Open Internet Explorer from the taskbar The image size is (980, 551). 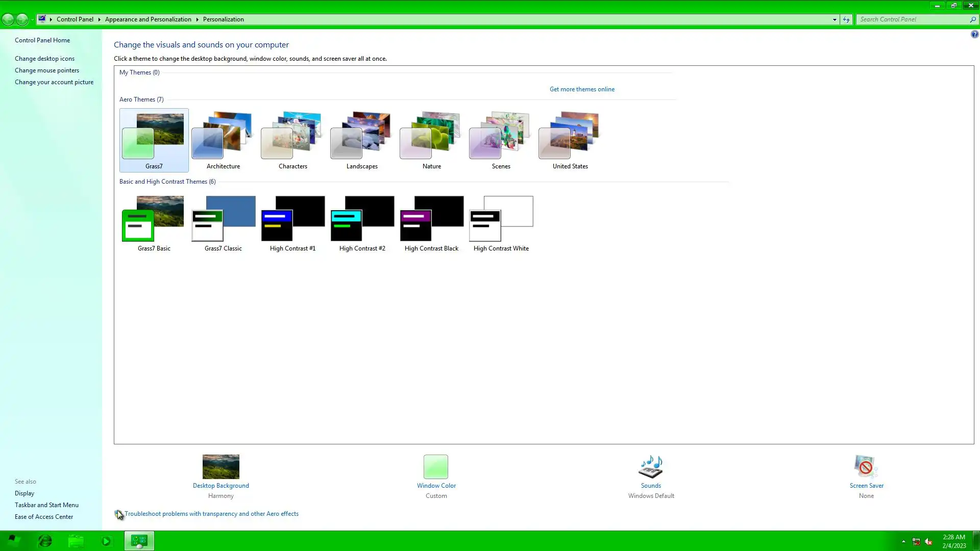tap(45, 541)
